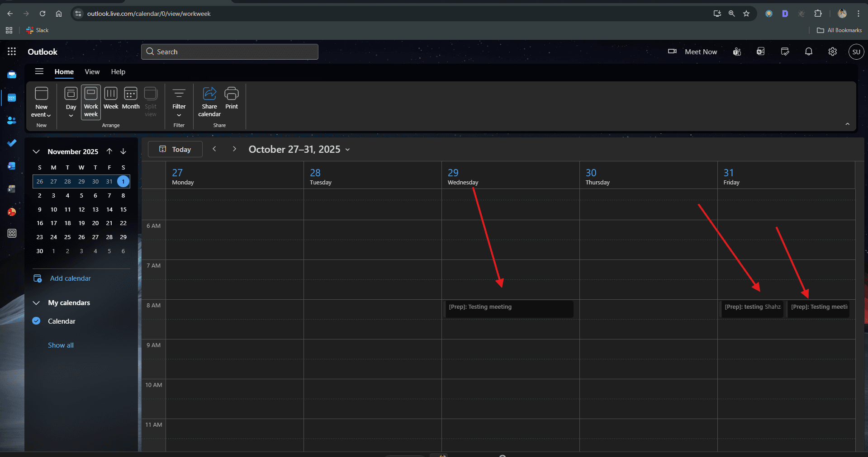Open the All Bookmarks folder
Screen dimensions: 868x457
[840, 30]
